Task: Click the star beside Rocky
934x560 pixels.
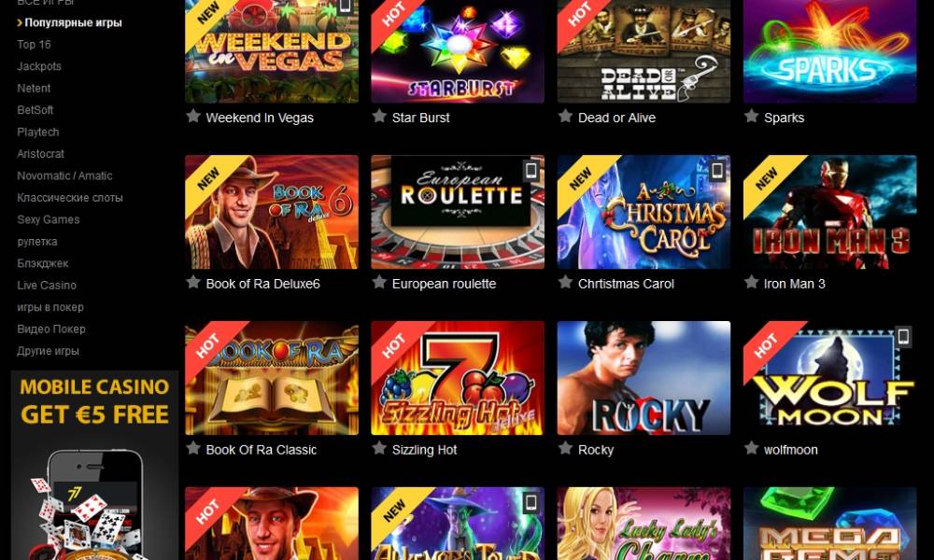Action: tap(565, 448)
